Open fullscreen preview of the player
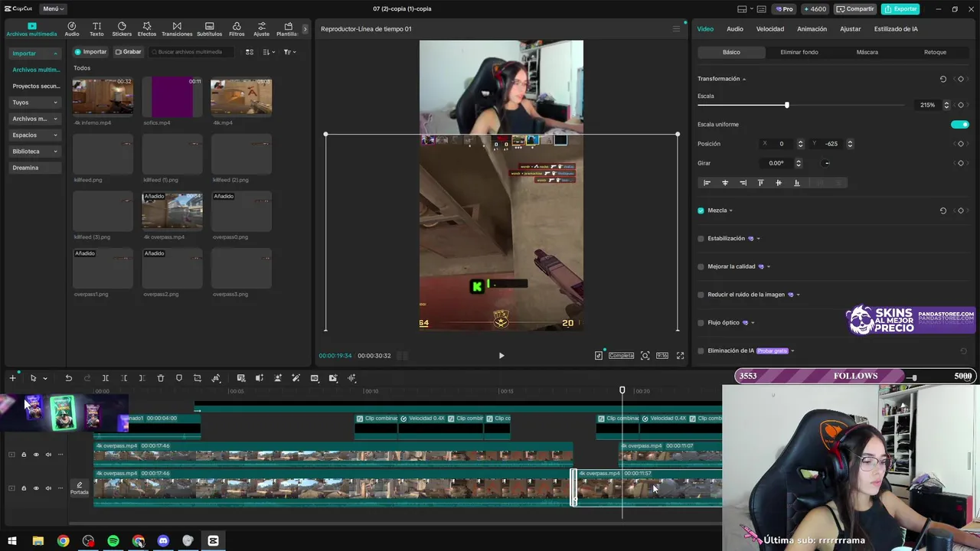The height and width of the screenshot is (551, 980). [x=680, y=356]
